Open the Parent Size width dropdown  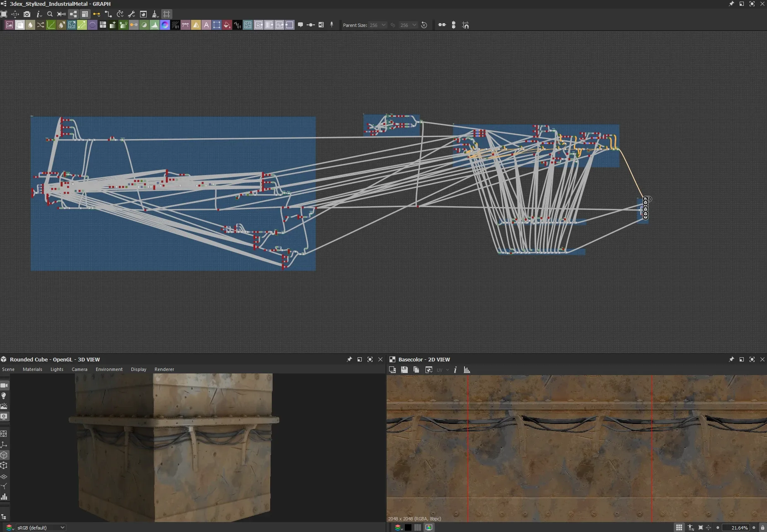(x=383, y=25)
